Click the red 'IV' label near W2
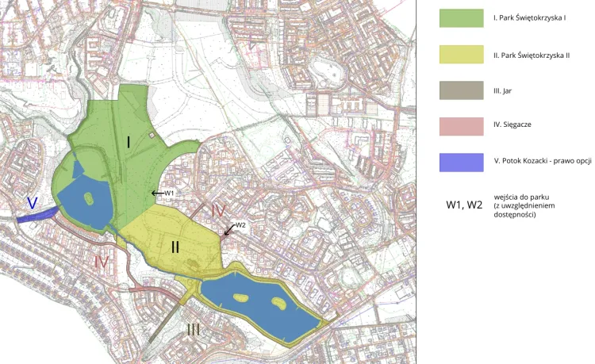The width and height of the screenshot is (595, 364). coord(218,211)
